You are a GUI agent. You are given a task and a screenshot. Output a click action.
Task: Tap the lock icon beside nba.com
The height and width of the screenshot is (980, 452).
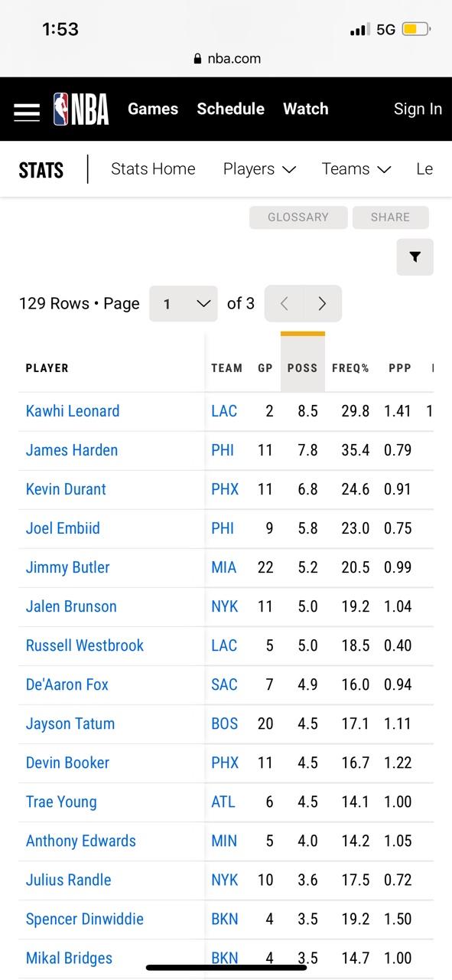click(198, 59)
